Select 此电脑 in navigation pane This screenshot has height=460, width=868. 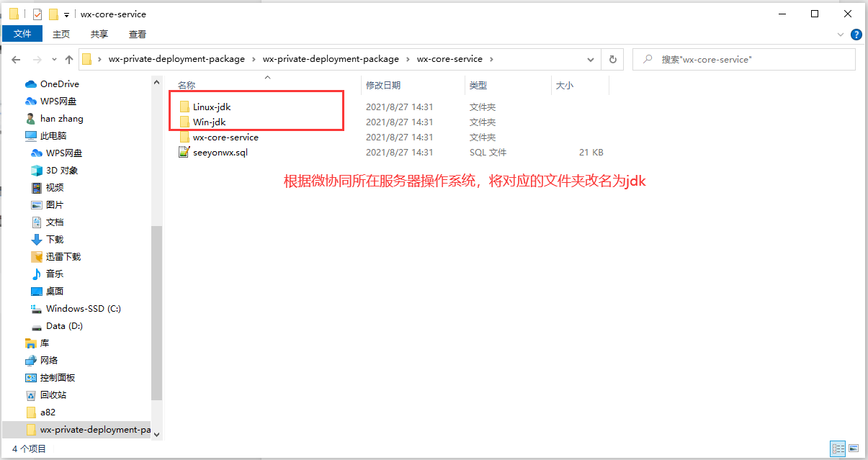(53, 135)
